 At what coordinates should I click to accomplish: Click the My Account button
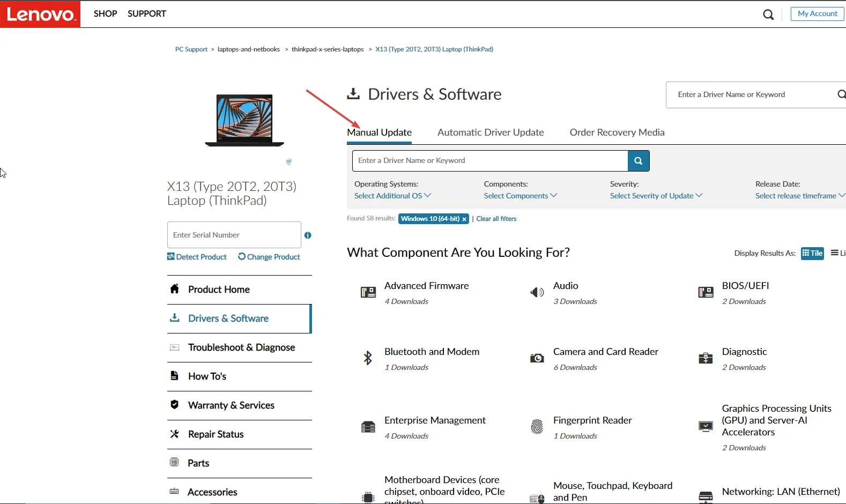pos(818,14)
